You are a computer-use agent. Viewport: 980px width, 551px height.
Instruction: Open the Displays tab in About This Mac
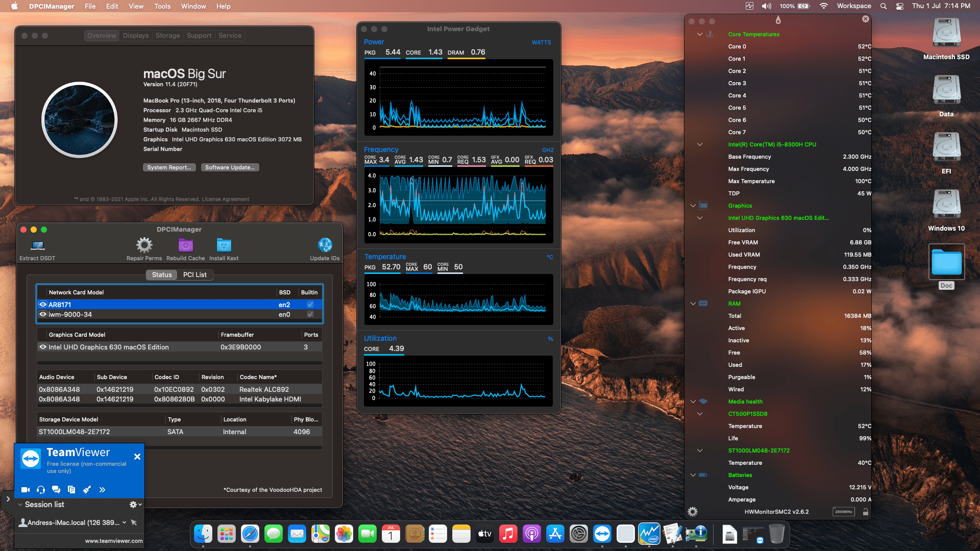pos(136,36)
